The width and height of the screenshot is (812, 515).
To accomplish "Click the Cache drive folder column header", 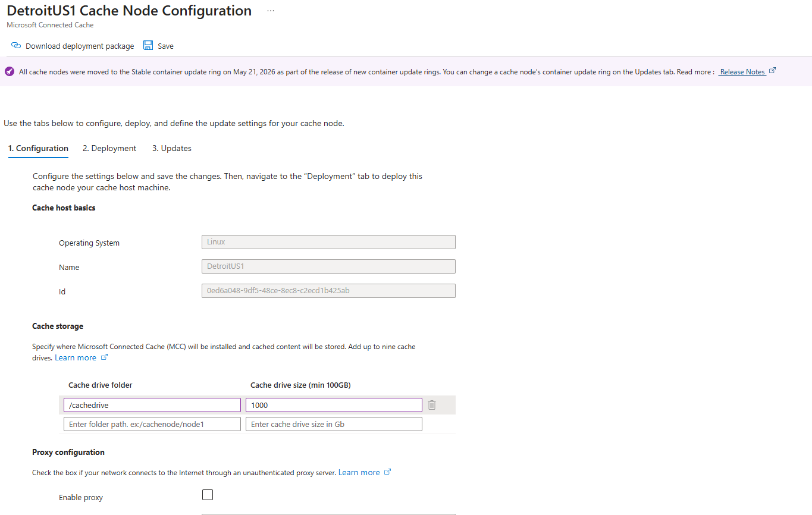I will [x=101, y=385].
